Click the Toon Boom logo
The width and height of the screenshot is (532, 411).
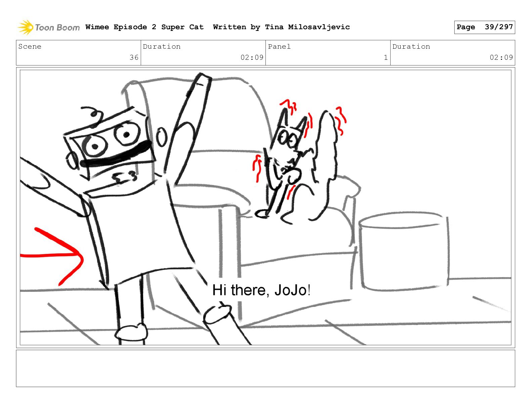coord(49,27)
